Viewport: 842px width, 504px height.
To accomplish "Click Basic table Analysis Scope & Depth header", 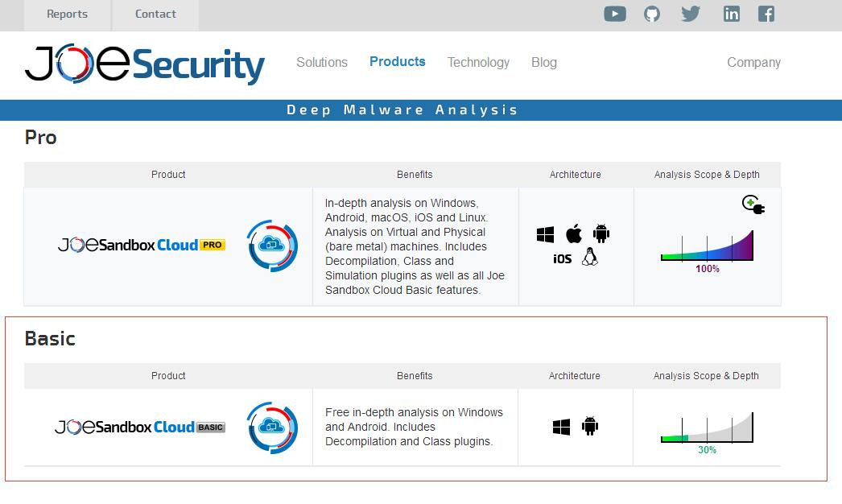I will [706, 375].
